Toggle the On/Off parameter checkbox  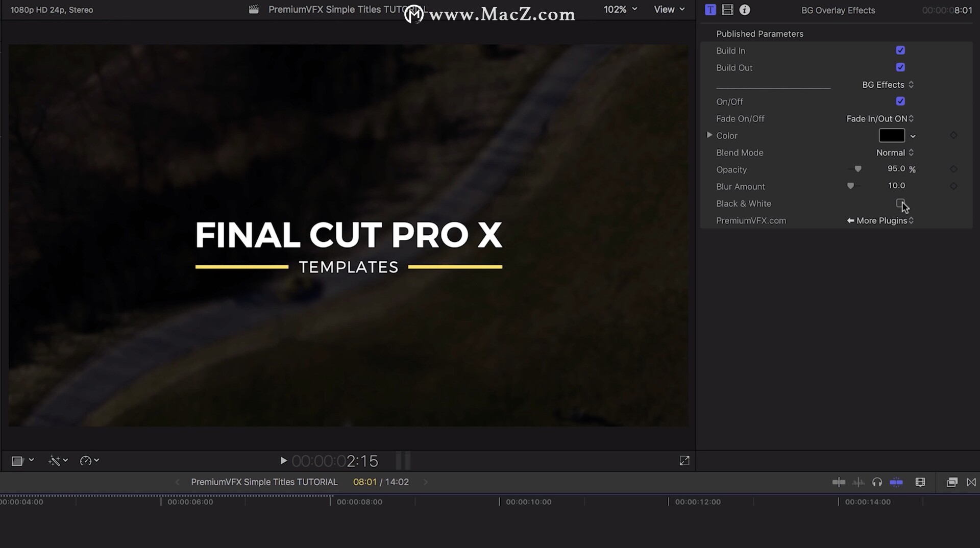coord(900,101)
